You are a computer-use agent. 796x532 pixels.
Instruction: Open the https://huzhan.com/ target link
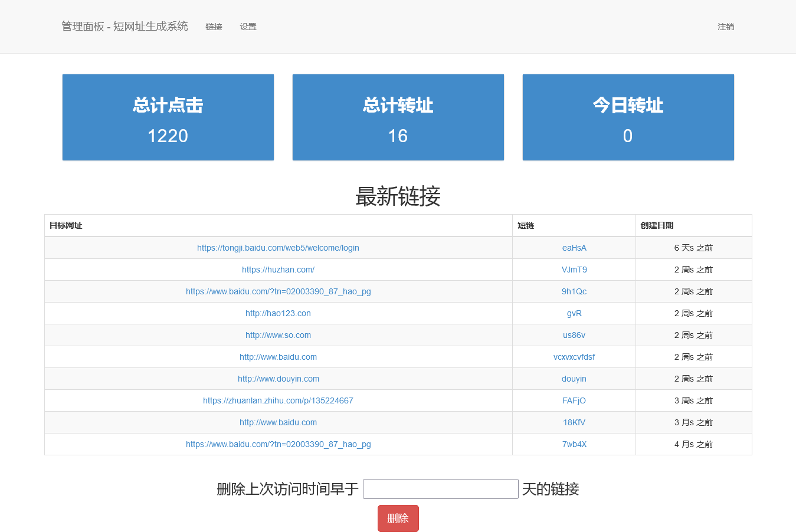278,270
